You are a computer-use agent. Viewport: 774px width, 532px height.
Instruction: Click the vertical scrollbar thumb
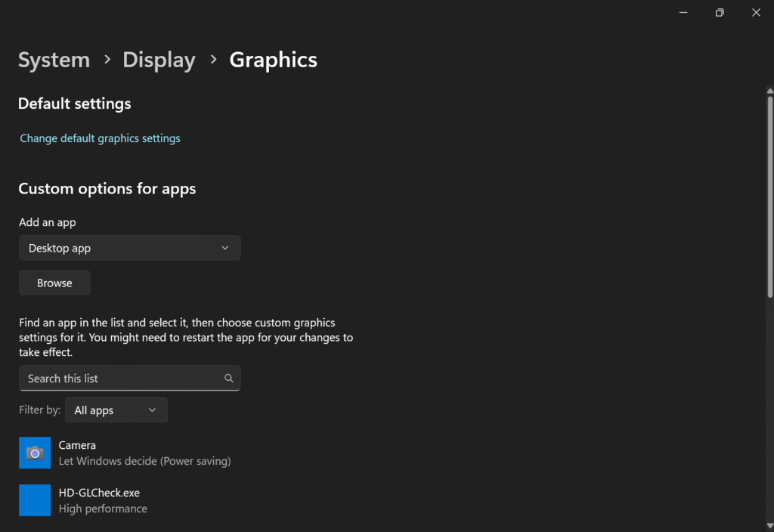[769, 196]
